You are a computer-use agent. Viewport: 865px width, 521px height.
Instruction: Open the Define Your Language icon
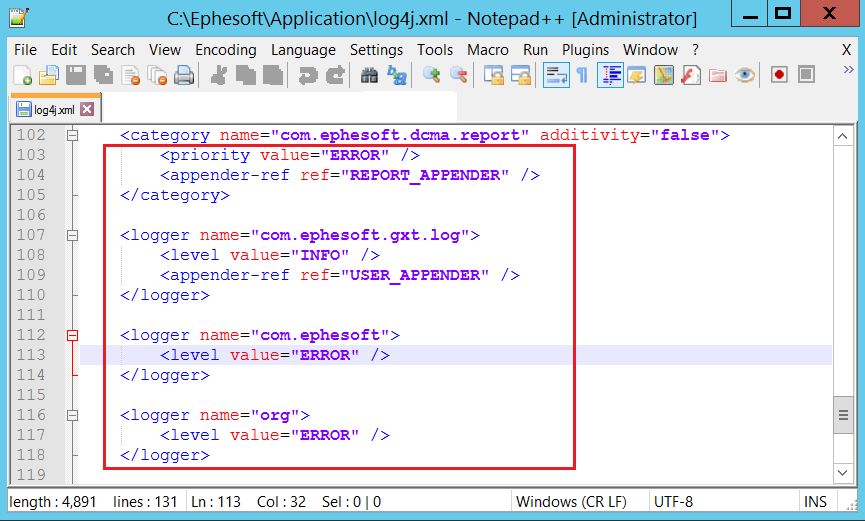pyautogui.click(x=636, y=75)
